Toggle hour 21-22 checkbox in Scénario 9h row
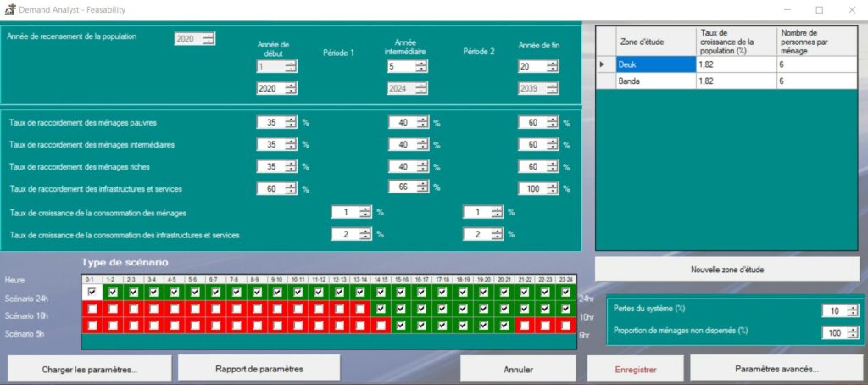Viewport: 868px width, 385px height. [x=525, y=325]
